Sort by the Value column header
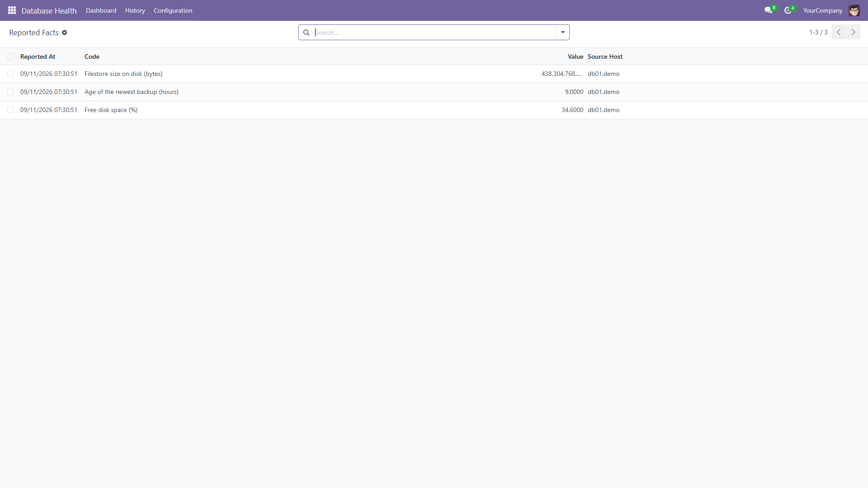Viewport: 868px width, 488px height. click(x=576, y=56)
